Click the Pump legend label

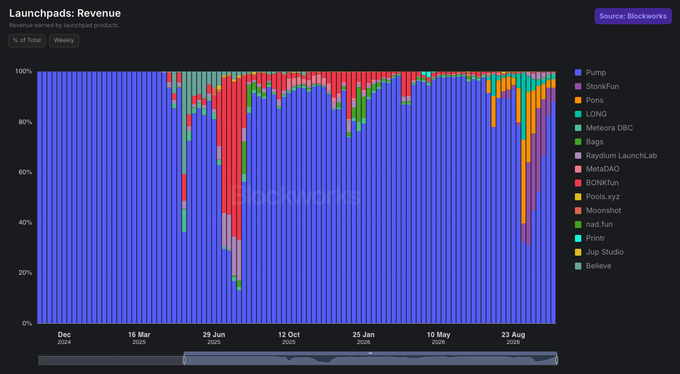(x=596, y=72)
